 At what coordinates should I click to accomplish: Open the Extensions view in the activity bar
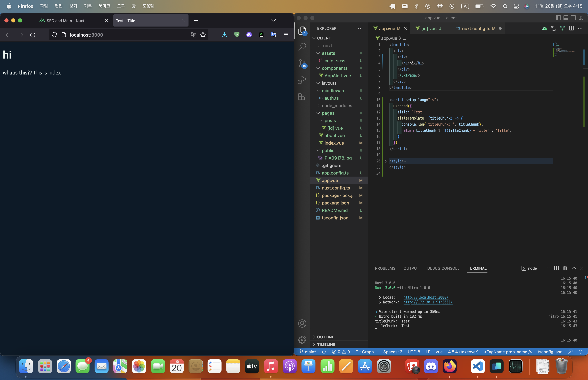[302, 96]
